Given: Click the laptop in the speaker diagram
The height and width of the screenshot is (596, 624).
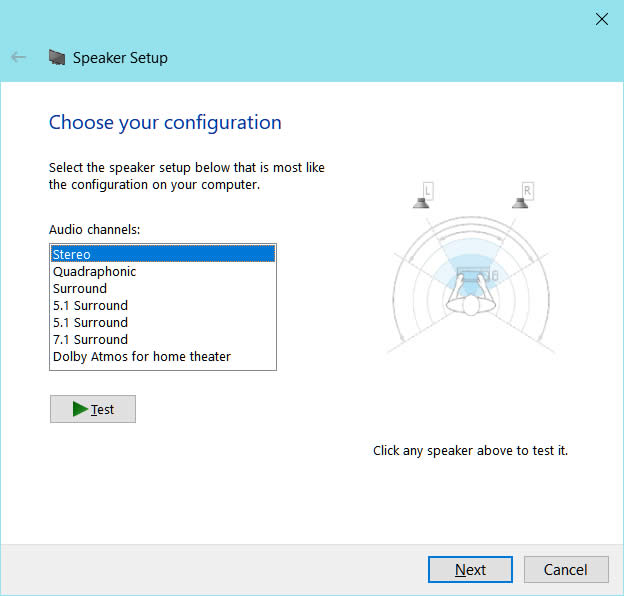Looking at the screenshot, I should (x=472, y=270).
